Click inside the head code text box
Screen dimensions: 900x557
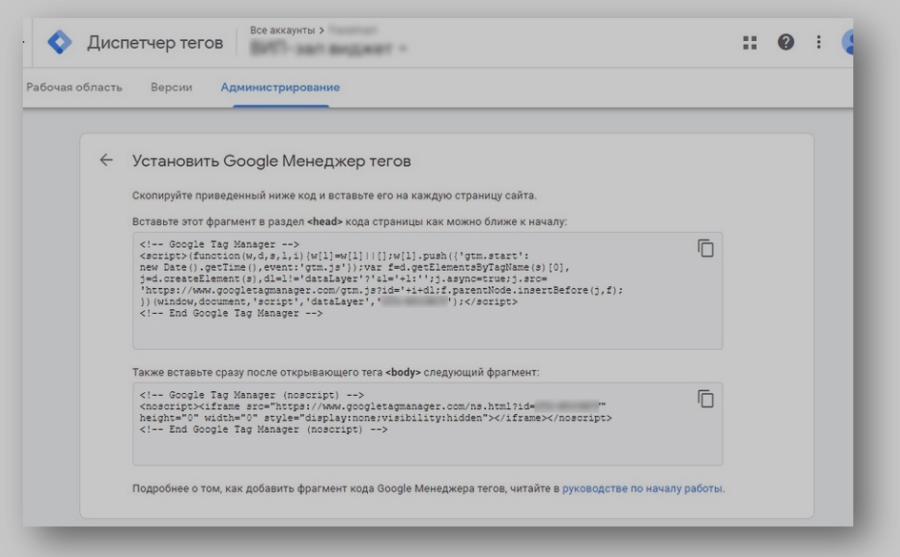point(428,291)
